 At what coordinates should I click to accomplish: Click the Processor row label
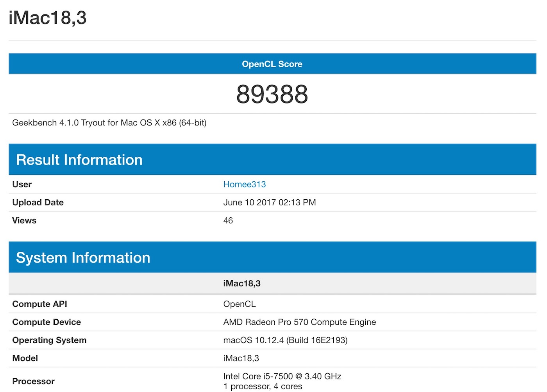(x=34, y=381)
